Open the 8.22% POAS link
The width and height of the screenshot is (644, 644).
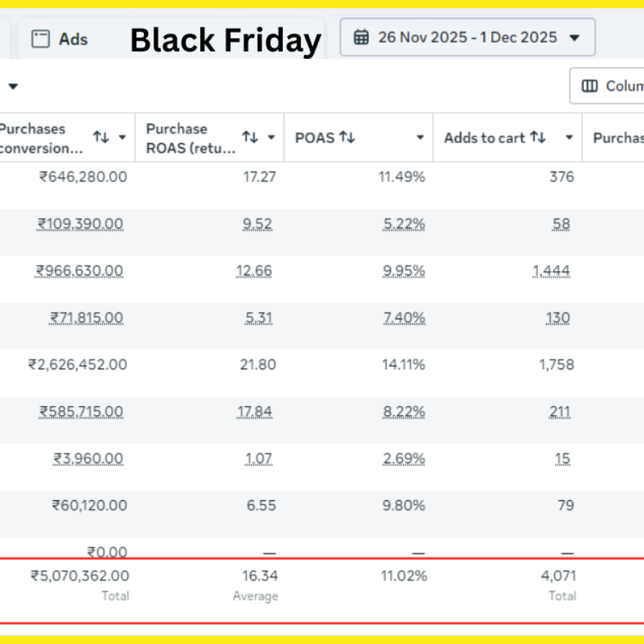tap(404, 412)
